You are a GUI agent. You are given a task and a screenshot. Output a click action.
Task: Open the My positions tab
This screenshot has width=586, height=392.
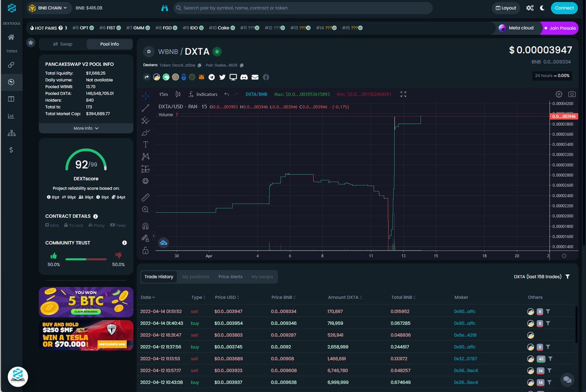point(195,276)
